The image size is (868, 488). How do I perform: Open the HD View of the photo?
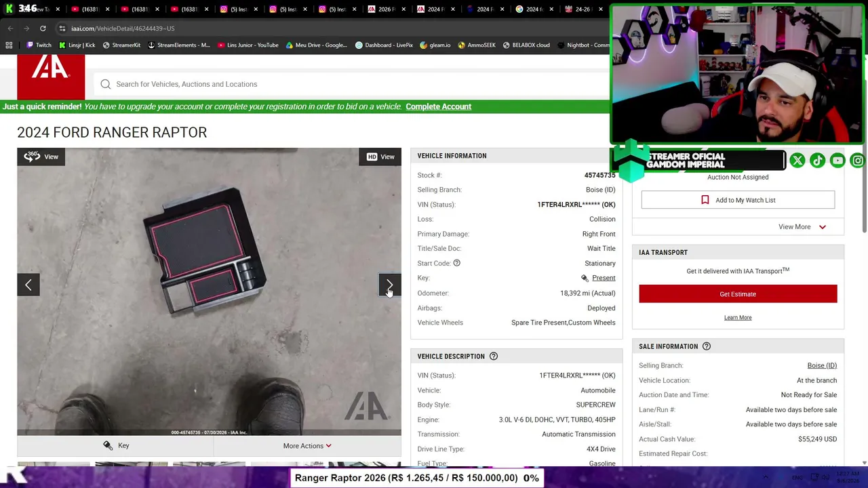380,157
